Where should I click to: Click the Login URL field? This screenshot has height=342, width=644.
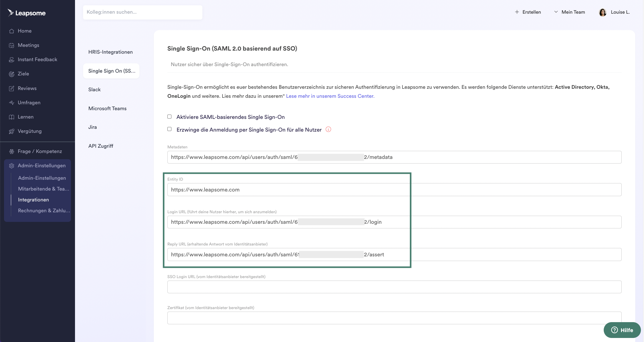coord(394,222)
